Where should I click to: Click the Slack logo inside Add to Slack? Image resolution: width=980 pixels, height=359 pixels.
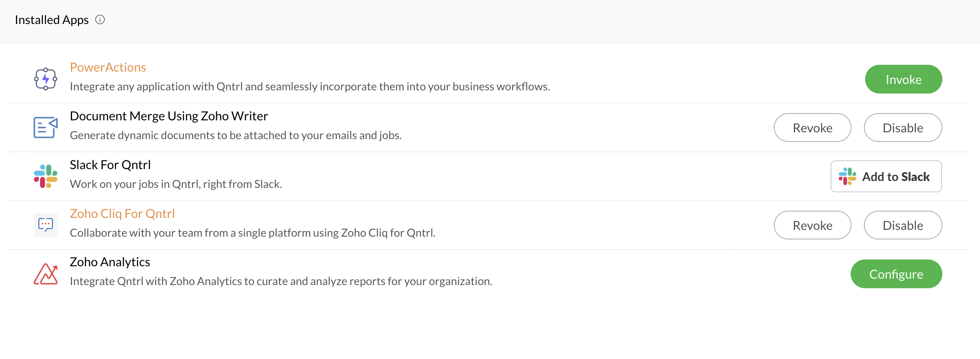pos(847,176)
